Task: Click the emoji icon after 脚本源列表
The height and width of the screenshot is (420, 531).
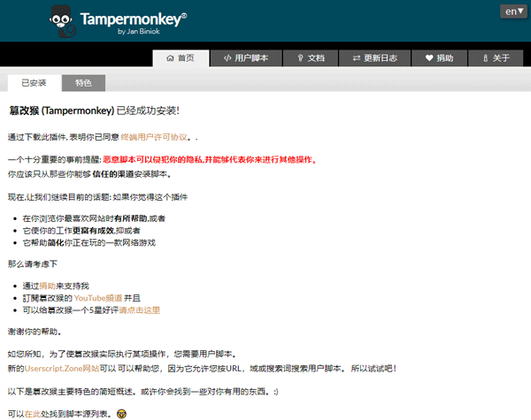Action: coord(121,414)
